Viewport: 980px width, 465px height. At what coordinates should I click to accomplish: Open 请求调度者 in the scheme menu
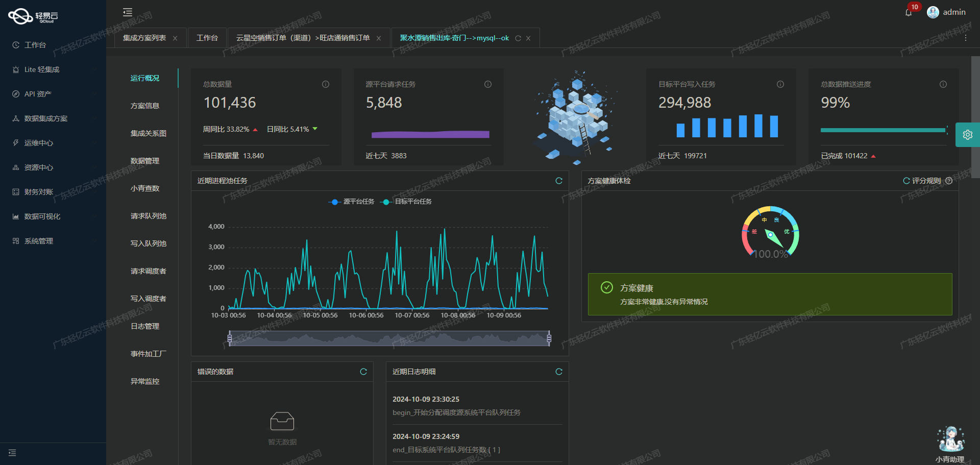(x=149, y=271)
